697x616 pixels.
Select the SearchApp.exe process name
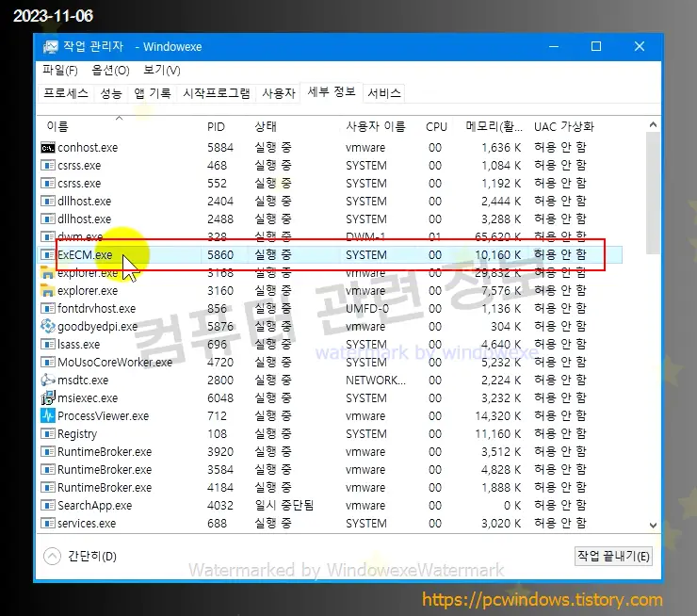95,506
